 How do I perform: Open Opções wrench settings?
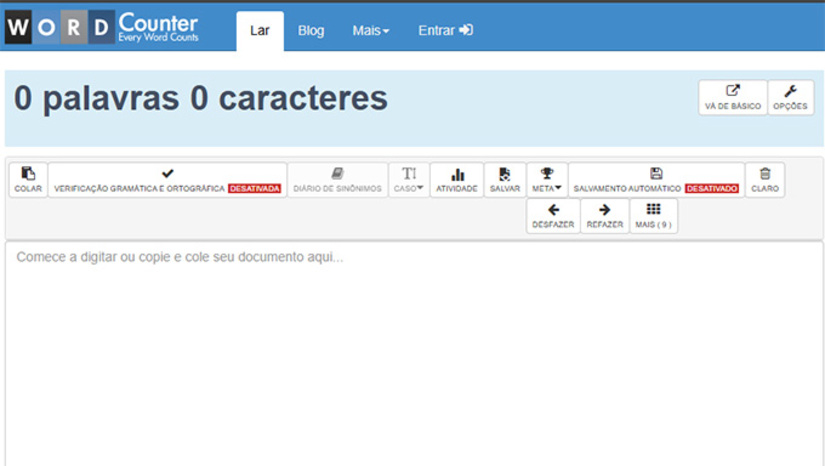[790, 97]
